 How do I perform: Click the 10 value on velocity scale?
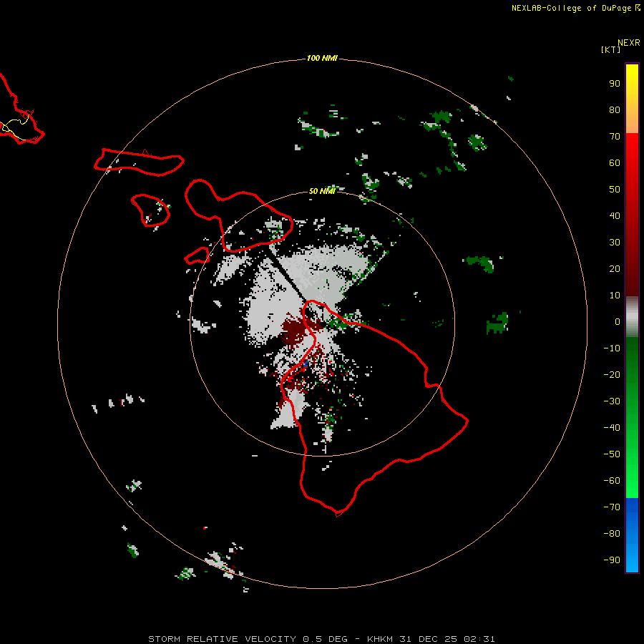point(615,296)
